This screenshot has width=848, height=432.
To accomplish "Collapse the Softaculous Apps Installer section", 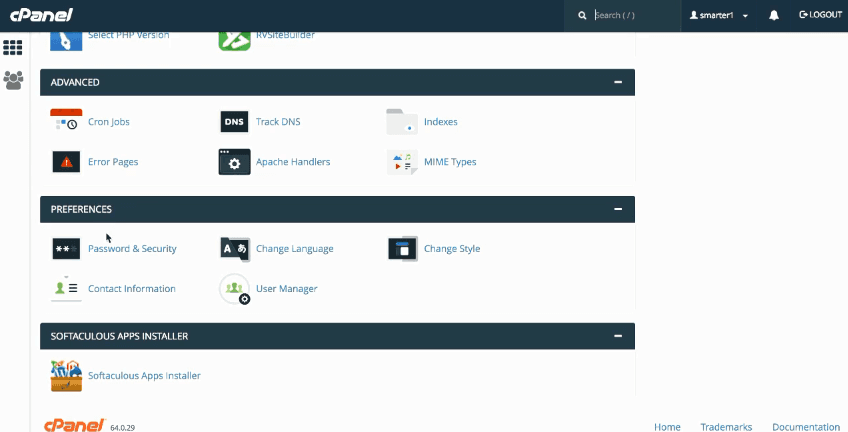I will [618, 336].
